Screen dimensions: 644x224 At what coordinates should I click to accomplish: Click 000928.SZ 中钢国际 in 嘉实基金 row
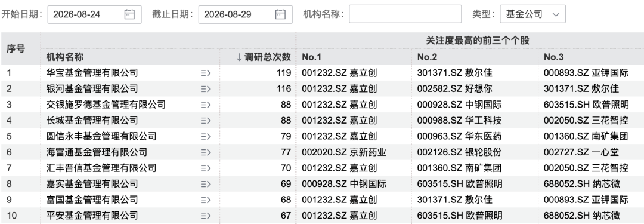click(344, 184)
